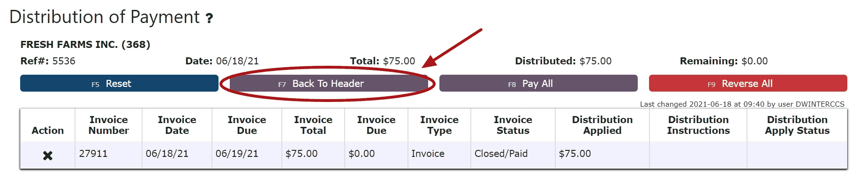868x179 pixels.
Task: Click the FRESH FARMS INC. (368) vendor name
Action: click(85, 45)
